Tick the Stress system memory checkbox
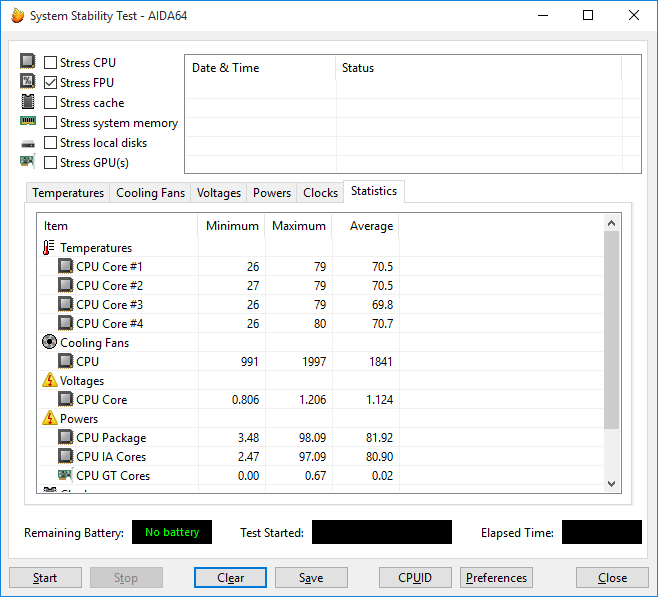This screenshot has height=597, width=658. (x=50, y=123)
